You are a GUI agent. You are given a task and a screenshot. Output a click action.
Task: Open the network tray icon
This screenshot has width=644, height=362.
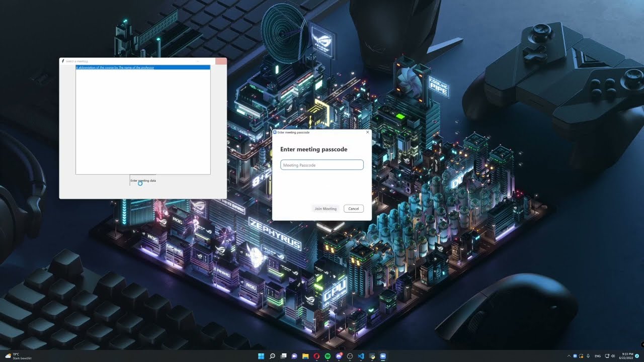[x=607, y=356]
